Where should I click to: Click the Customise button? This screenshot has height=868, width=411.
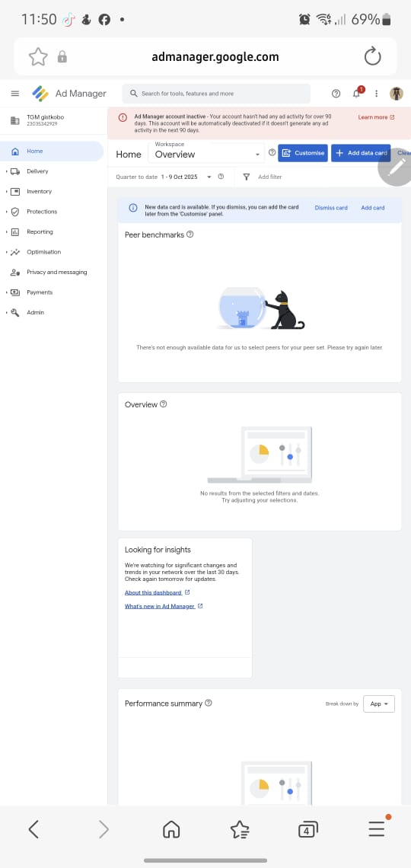(303, 153)
